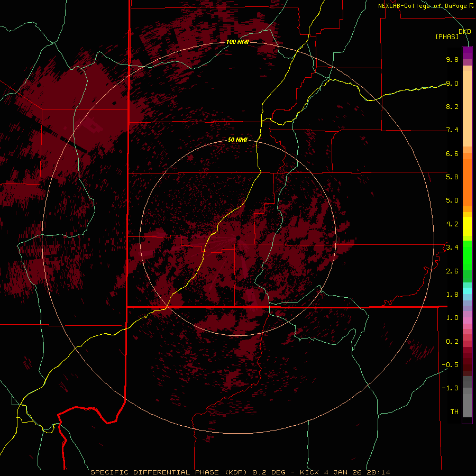
Task: Click the KICX 4 JAN 26 20:14 timestamp
Action: (x=345, y=472)
